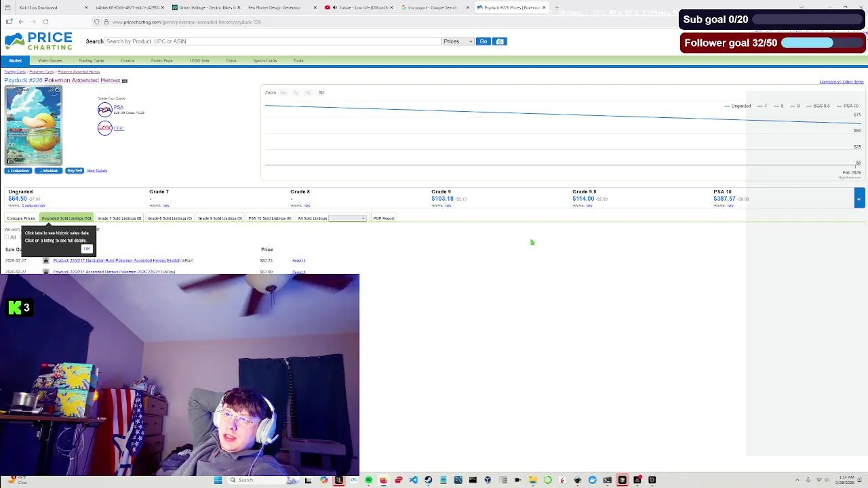This screenshot has width=868, height=488.
Task: Report the $82.23 sold listing
Action: coord(299,260)
